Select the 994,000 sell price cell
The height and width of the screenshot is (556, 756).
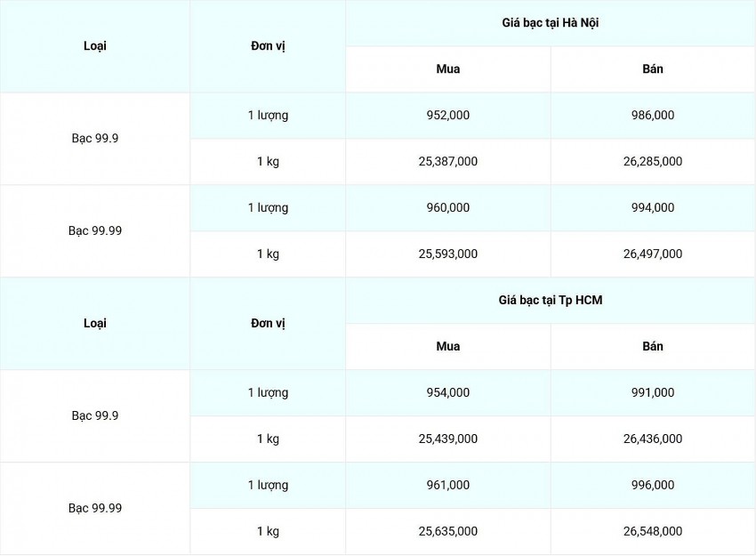click(653, 208)
